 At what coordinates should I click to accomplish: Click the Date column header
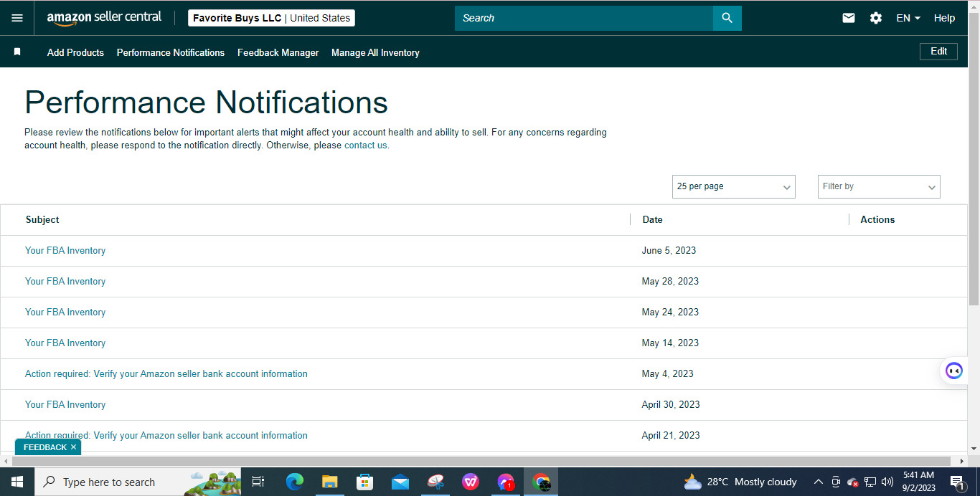click(x=652, y=219)
